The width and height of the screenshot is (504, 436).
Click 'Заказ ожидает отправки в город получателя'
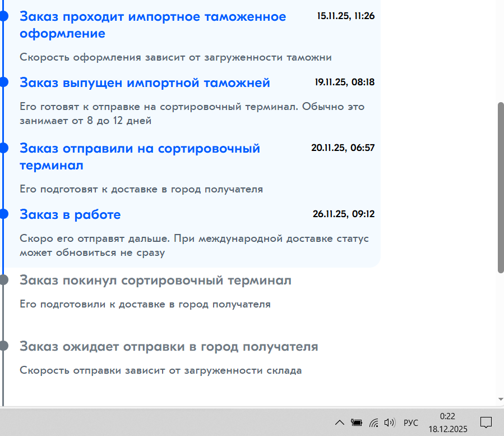click(169, 346)
